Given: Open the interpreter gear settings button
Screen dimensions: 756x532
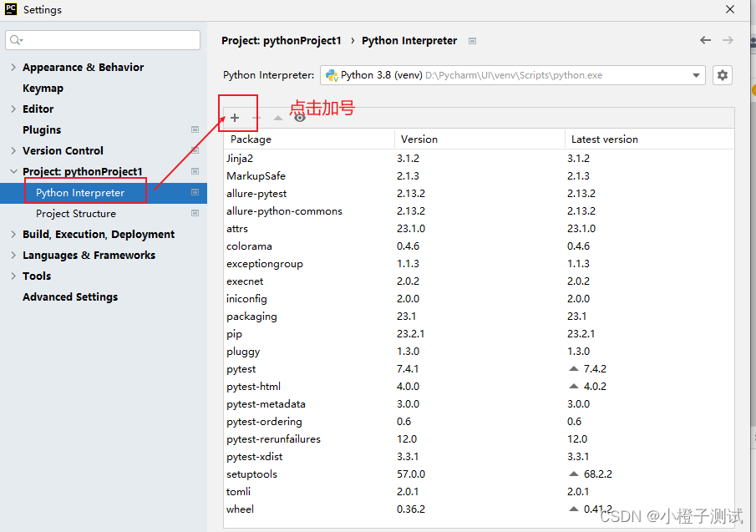Looking at the screenshot, I should [723, 75].
